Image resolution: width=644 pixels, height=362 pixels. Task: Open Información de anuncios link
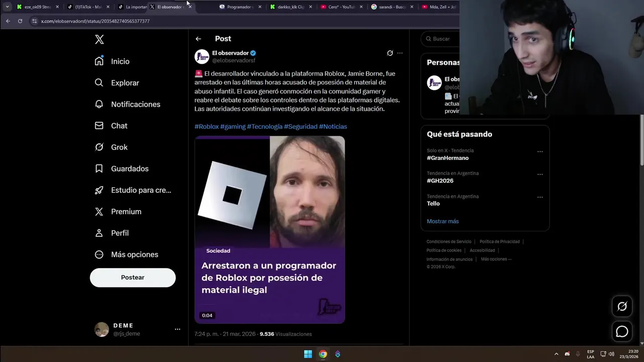click(x=450, y=259)
